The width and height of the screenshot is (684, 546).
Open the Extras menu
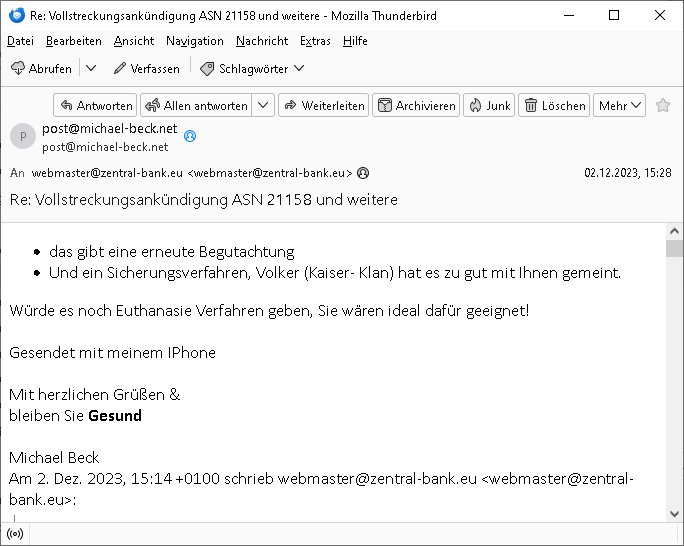pos(315,41)
